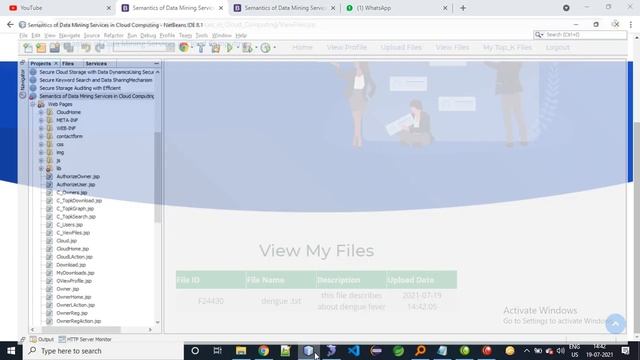Viewport: 640px width, 360px height.
Task: Click the View Profile navigation link
Action: click(347, 47)
